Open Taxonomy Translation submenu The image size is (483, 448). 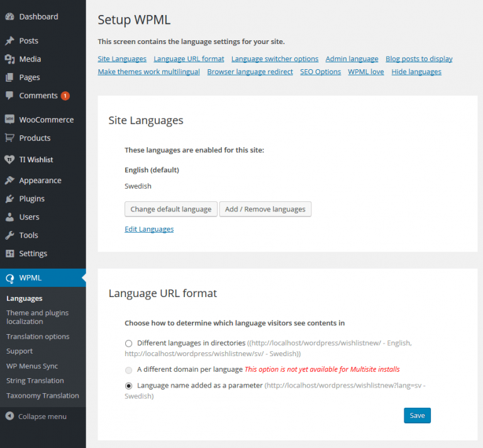(x=43, y=396)
